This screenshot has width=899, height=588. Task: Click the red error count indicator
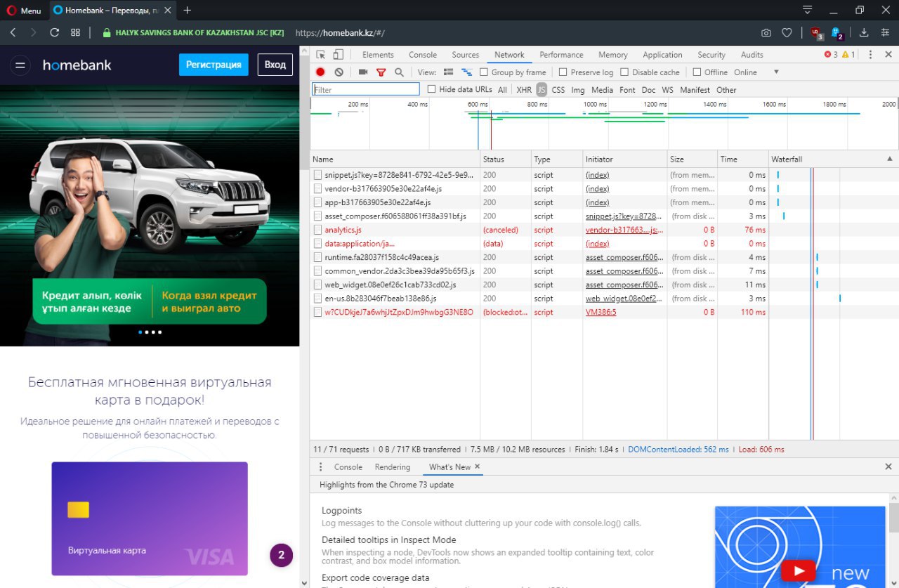pyautogui.click(x=831, y=55)
